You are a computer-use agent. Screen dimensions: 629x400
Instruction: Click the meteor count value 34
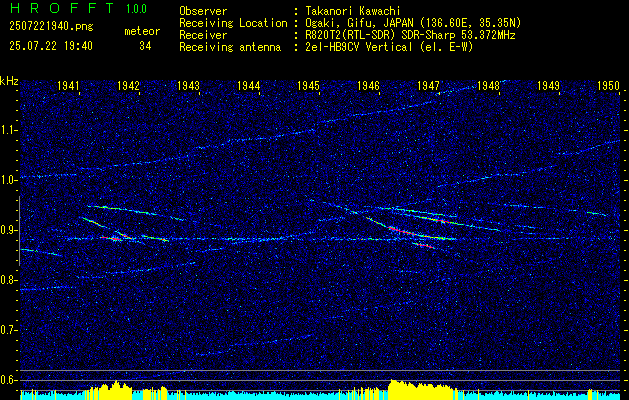(145, 46)
